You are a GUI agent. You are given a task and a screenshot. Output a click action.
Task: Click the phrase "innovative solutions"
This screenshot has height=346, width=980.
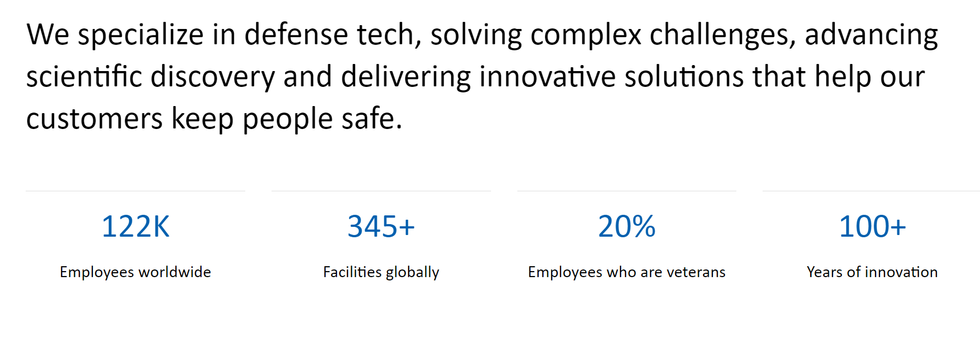point(611,77)
